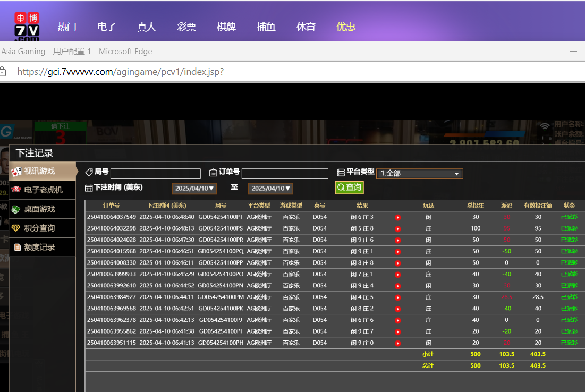The height and width of the screenshot is (392, 585).
Task: Open the 平台类型 dropdown showing 1.全部
Action: [x=419, y=174]
